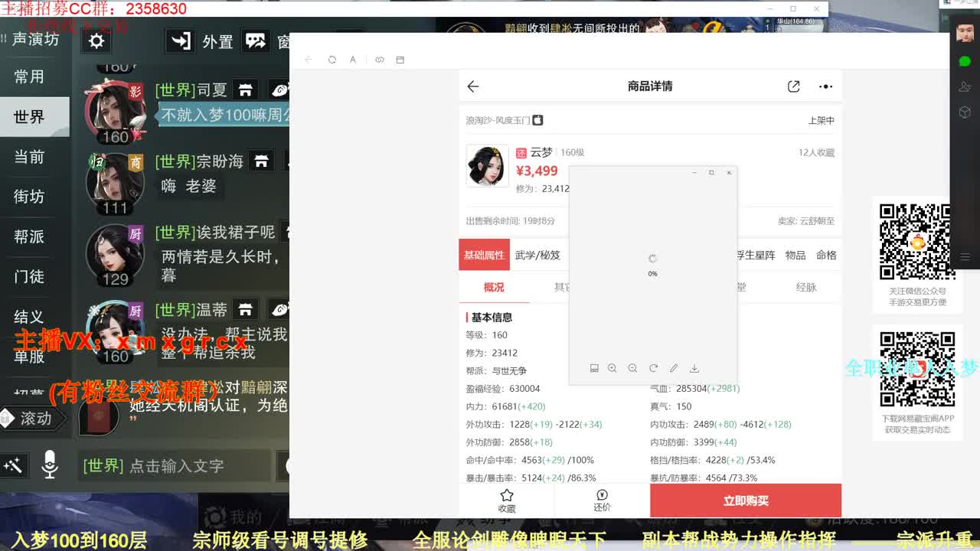
Task: Click the house icon beside 温蒂
Action: pyautogui.click(x=246, y=309)
